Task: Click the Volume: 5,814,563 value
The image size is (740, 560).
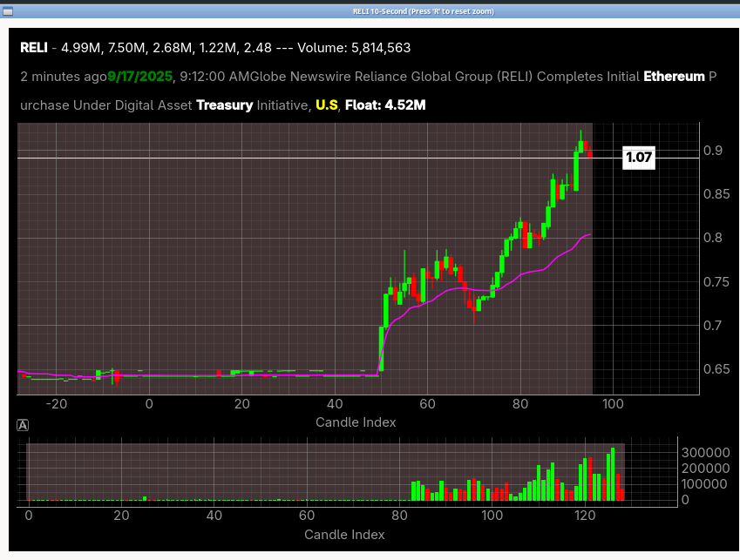Action: [x=354, y=48]
